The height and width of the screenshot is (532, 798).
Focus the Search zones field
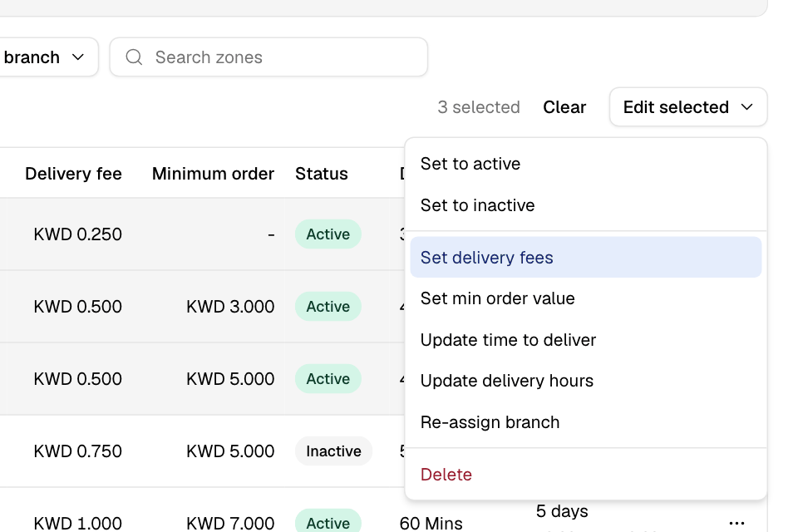268,57
